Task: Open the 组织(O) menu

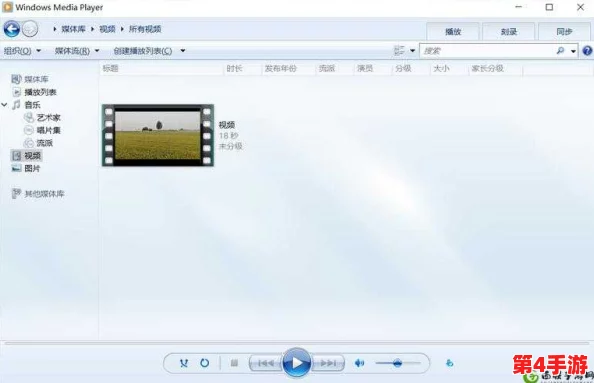Action: [22, 51]
